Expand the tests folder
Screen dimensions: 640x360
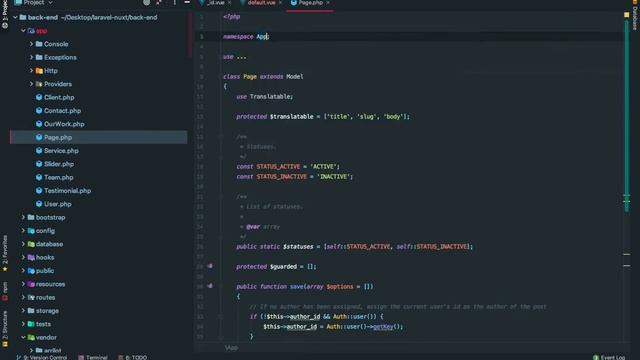23,324
